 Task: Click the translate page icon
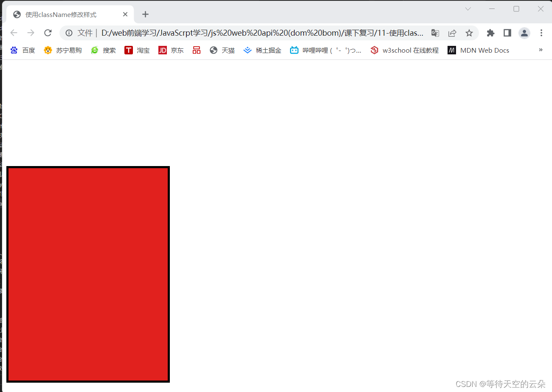pos(435,33)
